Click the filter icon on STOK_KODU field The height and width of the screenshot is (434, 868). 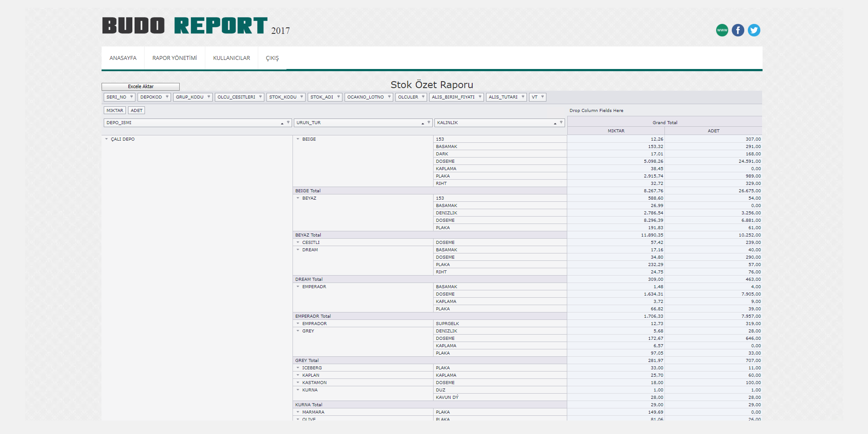coord(302,97)
